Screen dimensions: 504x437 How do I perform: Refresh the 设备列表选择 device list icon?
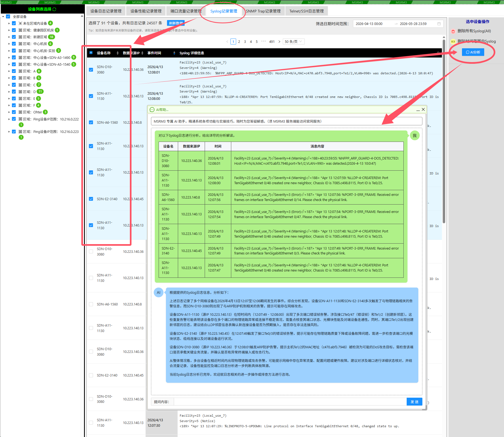click(x=54, y=9)
